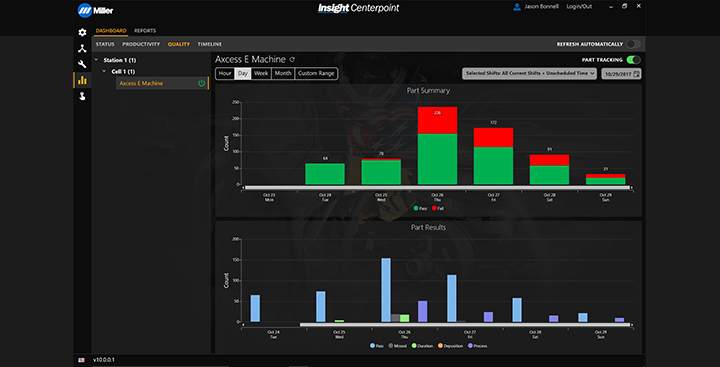The width and height of the screenshot is (720, 367).
Task: Click the US flag language icon
Action: click(81, 360)
